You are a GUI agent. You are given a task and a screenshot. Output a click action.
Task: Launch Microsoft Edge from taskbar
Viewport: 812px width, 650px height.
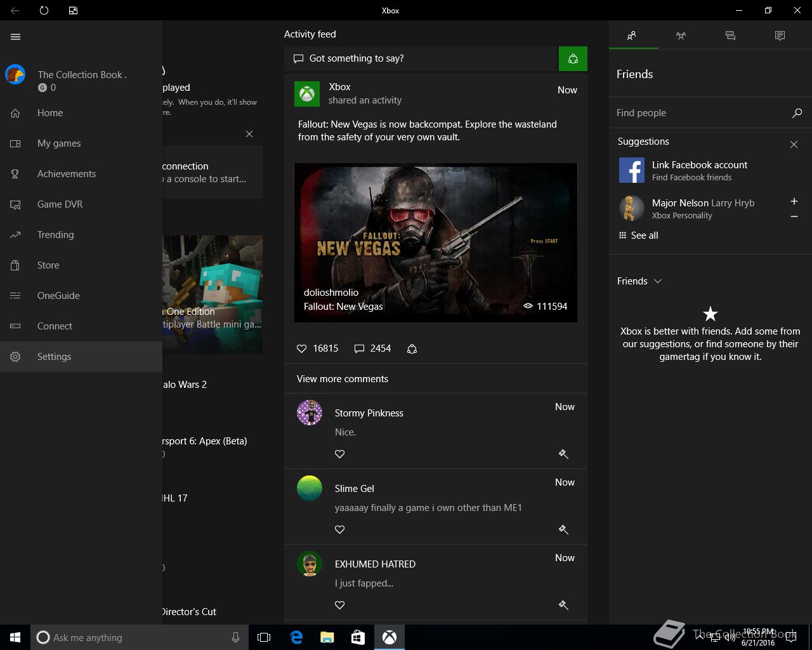tap(296, 637)
